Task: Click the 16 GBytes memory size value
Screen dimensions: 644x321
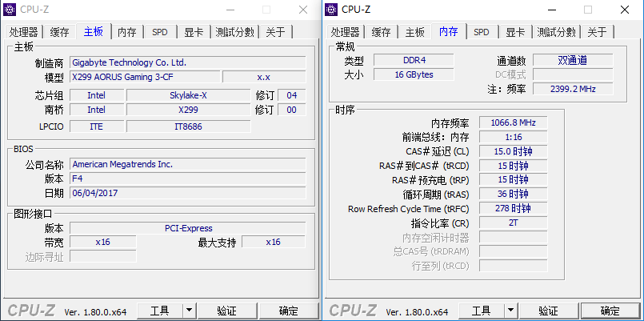Action: point(414,74)
